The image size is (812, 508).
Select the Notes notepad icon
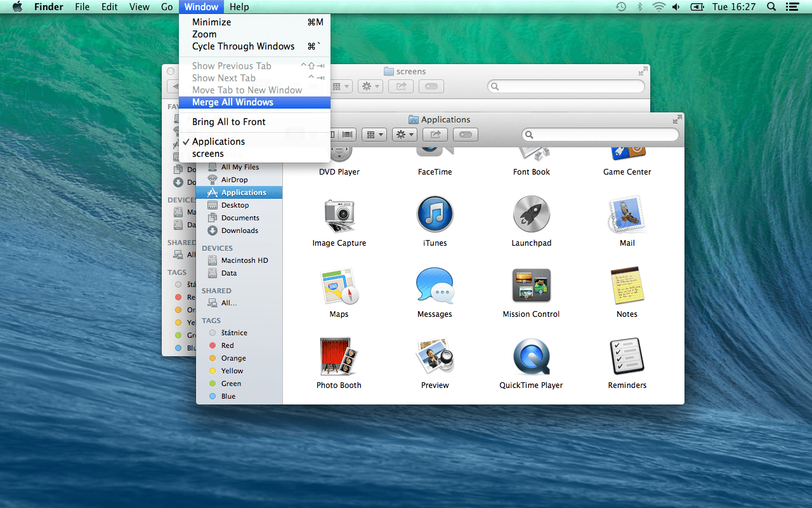coord(627,286)
